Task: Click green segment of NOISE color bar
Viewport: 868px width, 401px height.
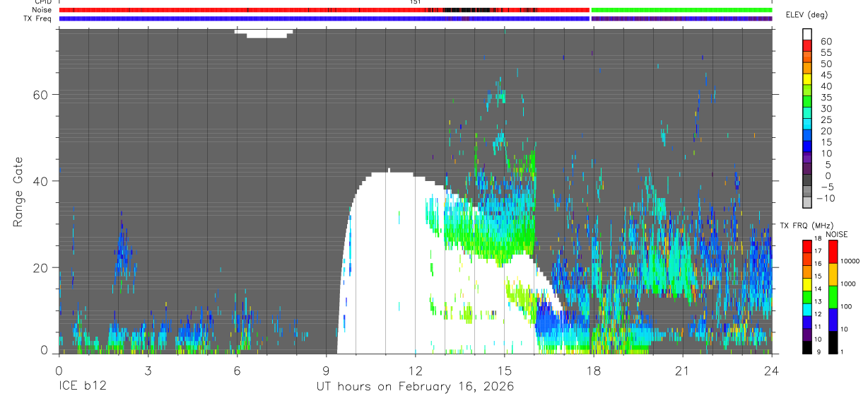Action: [833, 297]
